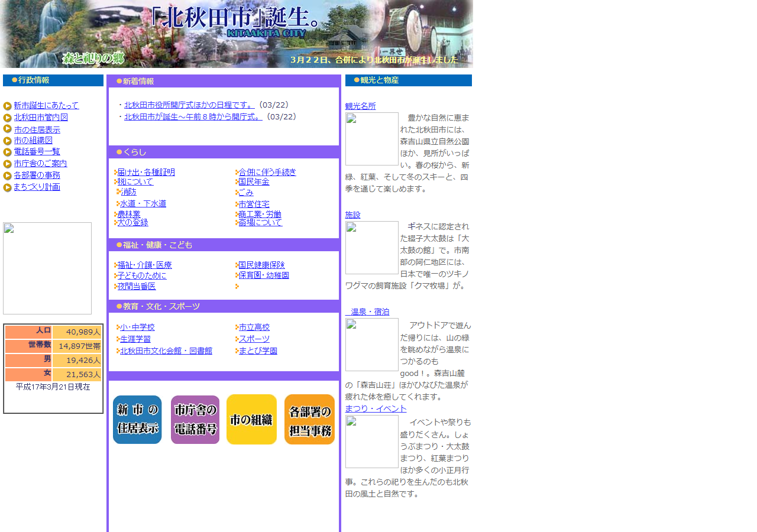Open 温泉・宿泊 heading link
The height and width of the screenshot is (532, 757).
point(367,312)
